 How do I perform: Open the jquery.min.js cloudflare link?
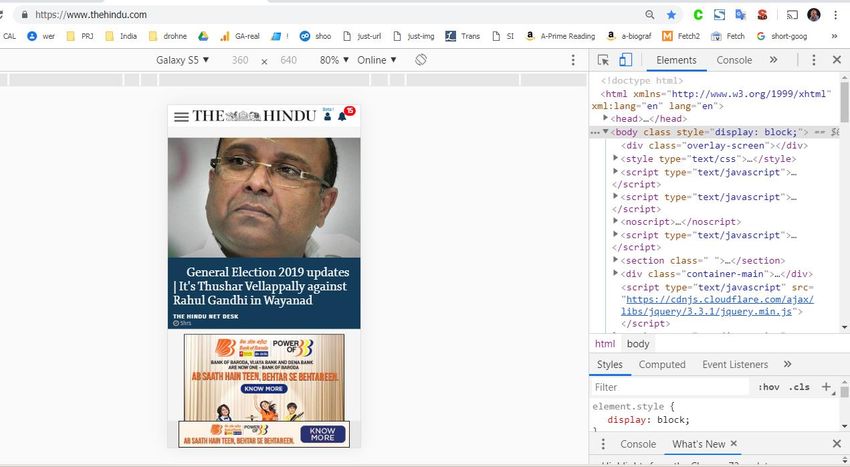click(717, 305)
